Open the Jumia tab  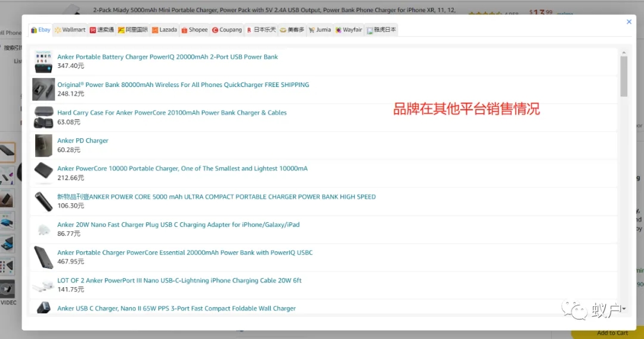pyautogui.click(x=320, y=30)
